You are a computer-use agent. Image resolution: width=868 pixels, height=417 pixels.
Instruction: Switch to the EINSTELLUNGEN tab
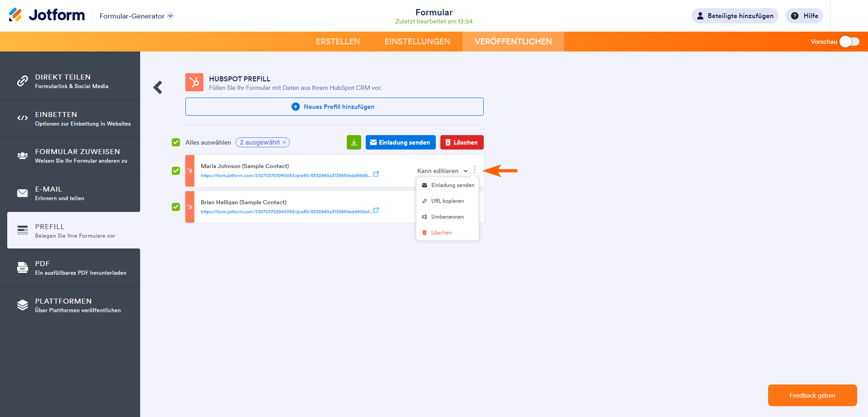click(x=417, y=42)
